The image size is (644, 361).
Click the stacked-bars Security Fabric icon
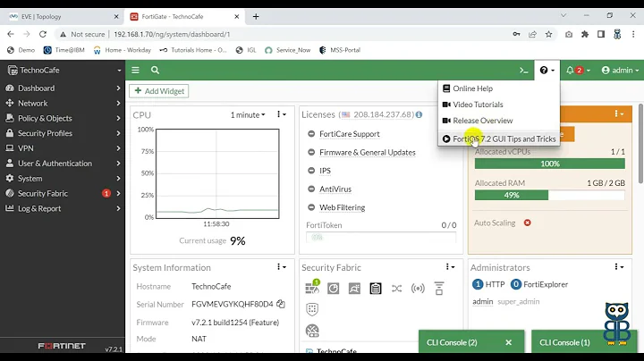[x=439, y=289]
